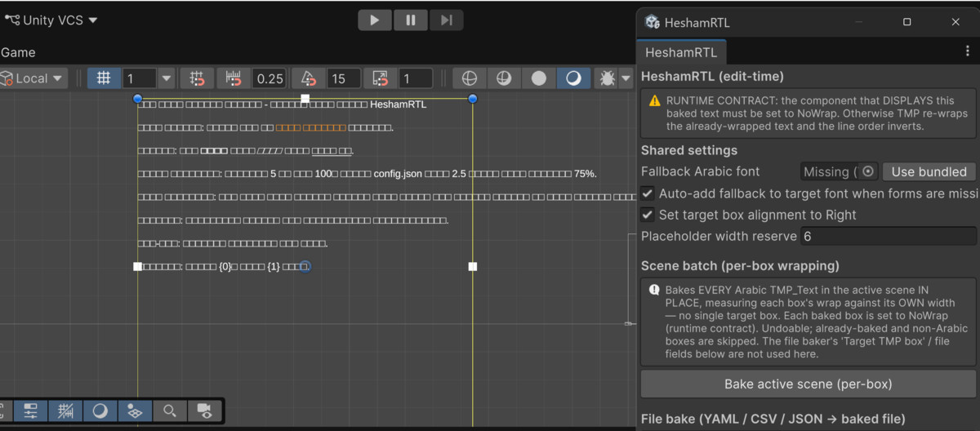Click the debug draw mode bug icon
Viewport: 980px width, 431px height.
coord(607,78)
